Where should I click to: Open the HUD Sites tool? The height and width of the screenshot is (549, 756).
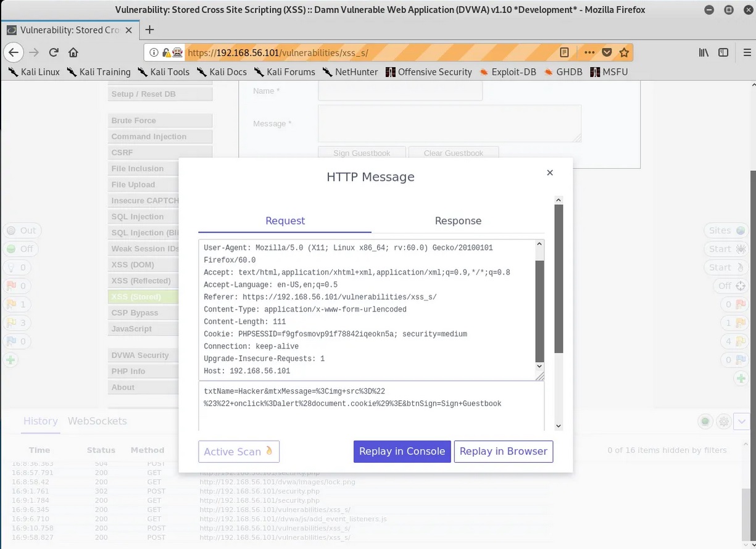(727, 230)
